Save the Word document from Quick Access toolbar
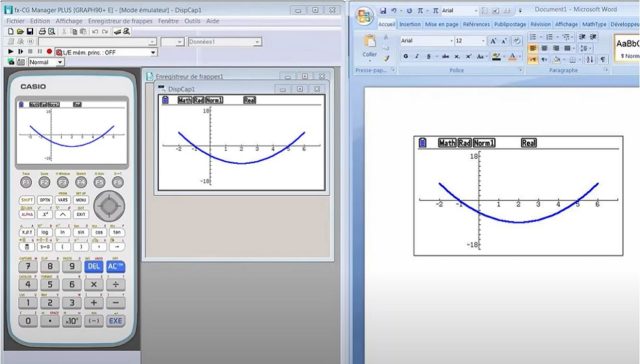 (x=383, y=11)
